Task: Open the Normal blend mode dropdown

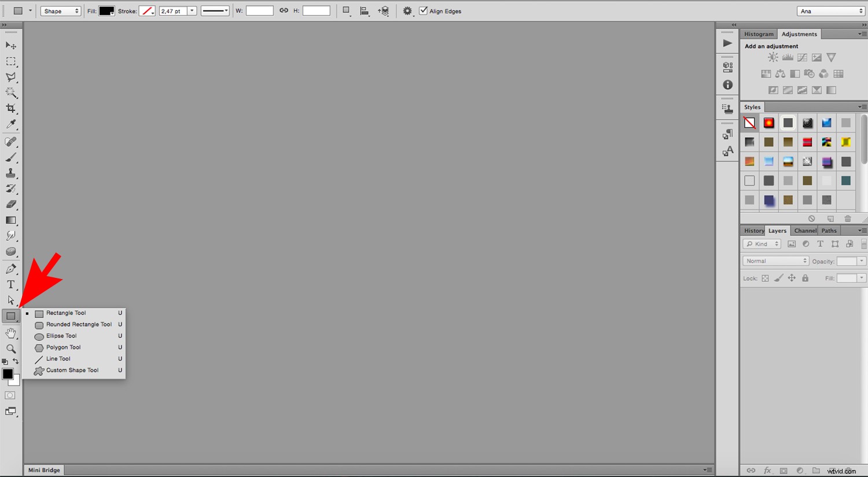Action: pyautogui.click(x=775, y=260)
